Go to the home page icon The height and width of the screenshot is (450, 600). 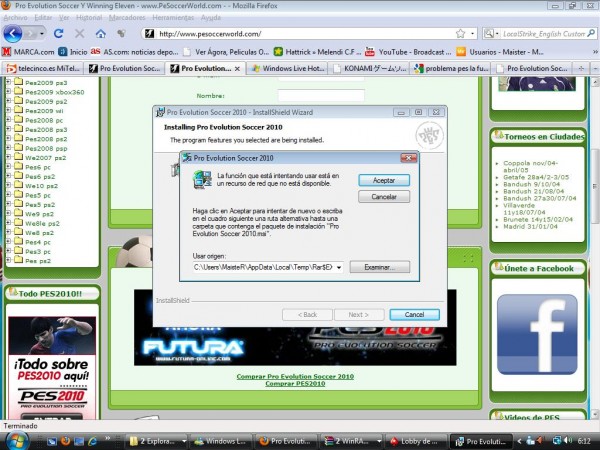(101, 34)
